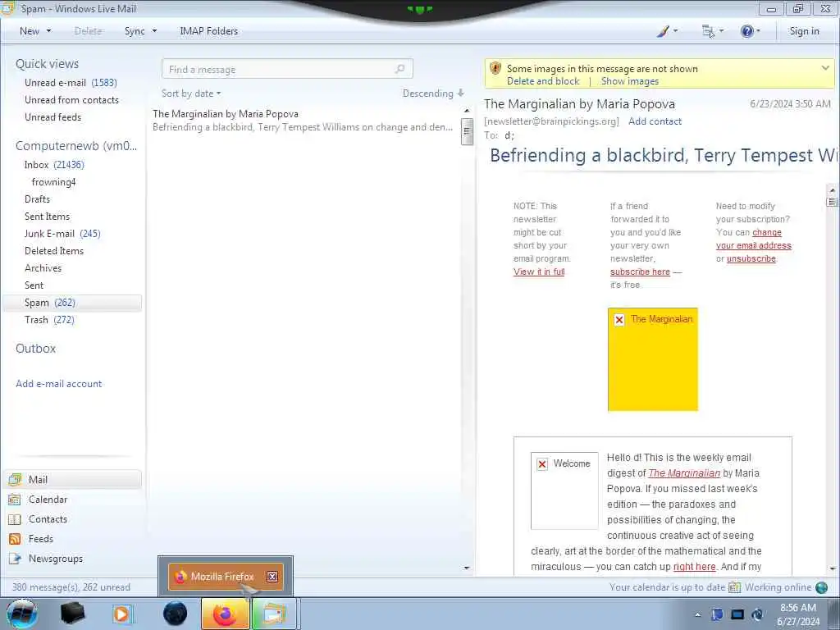Click the subscribe here link

pos(640,272)
